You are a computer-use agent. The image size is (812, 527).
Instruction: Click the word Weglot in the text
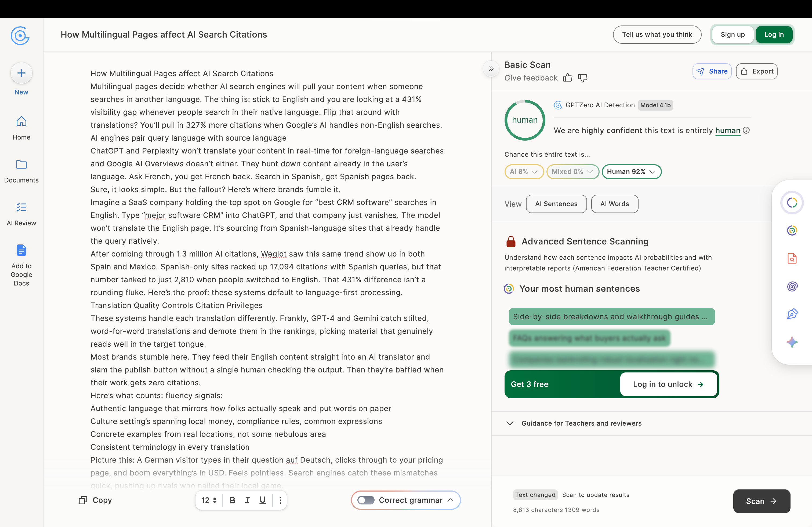pyautogui.click(x=274, y=254)
